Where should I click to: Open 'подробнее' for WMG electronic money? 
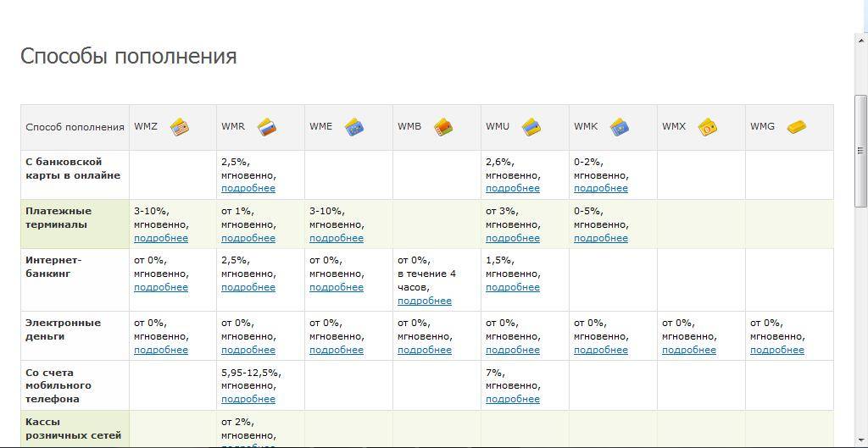pyautogui.click(x=777, y=350)
